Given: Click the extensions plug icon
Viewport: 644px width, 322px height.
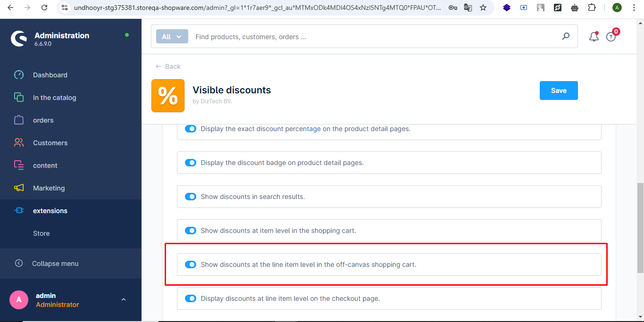Looking at the screenshot, I should 19,211.
